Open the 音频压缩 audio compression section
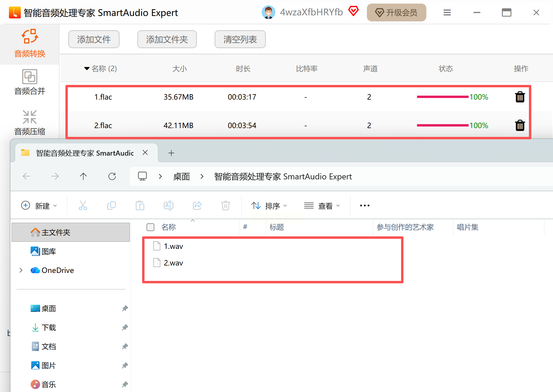 point(30,123)
